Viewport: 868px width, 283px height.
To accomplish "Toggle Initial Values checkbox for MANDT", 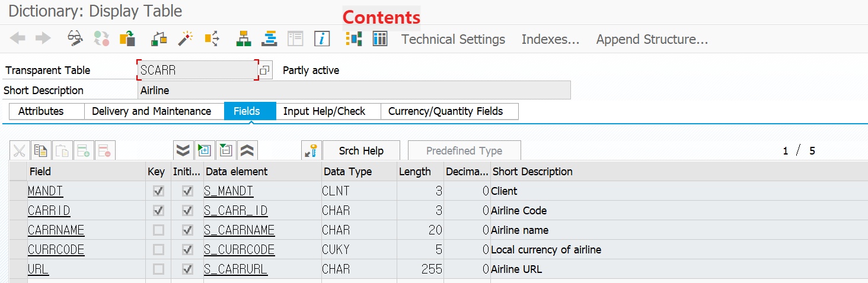I will click(x=187, y=191).
